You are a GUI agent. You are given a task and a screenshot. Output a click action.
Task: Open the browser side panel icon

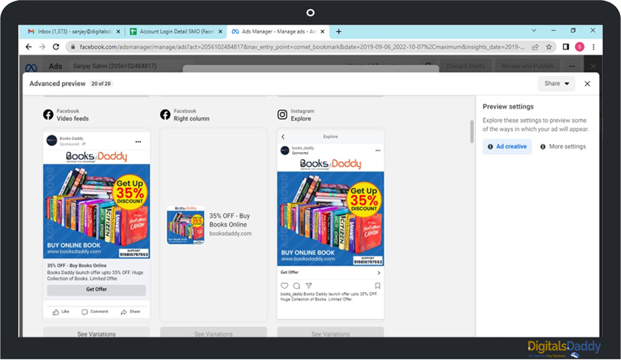566,47
